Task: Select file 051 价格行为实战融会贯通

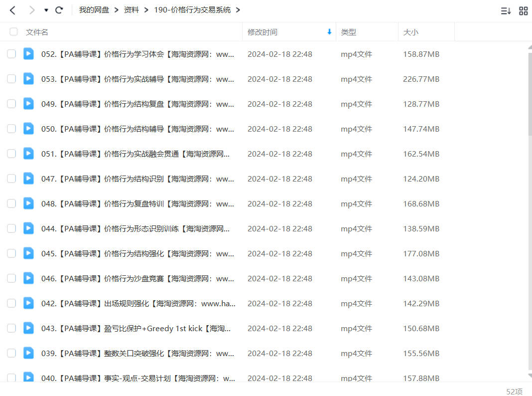Action: point(135,154)
